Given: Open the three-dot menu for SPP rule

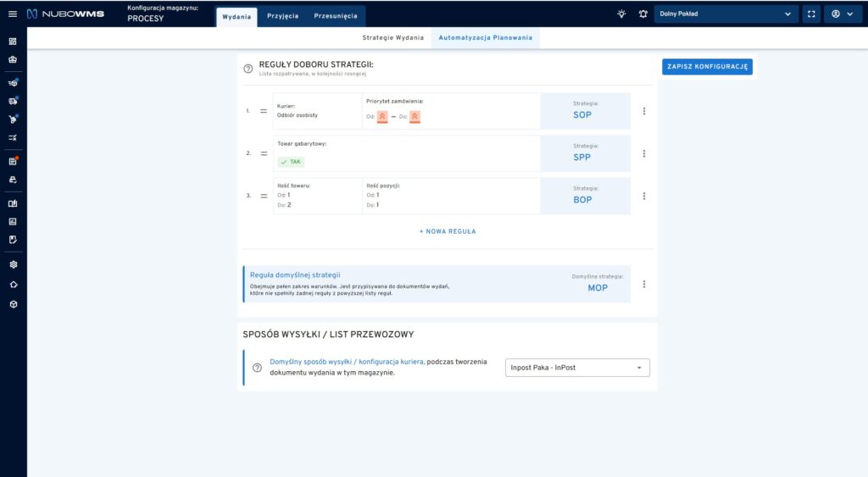Looking at the screenshot, I should point(644,153).
